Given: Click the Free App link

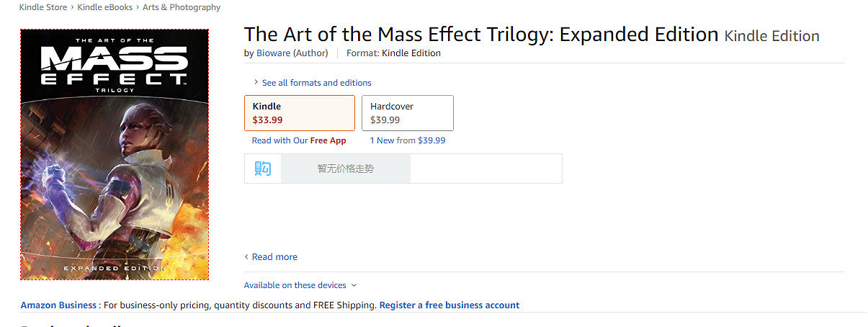Looking at the screenshot, I should tap(328, 140).
